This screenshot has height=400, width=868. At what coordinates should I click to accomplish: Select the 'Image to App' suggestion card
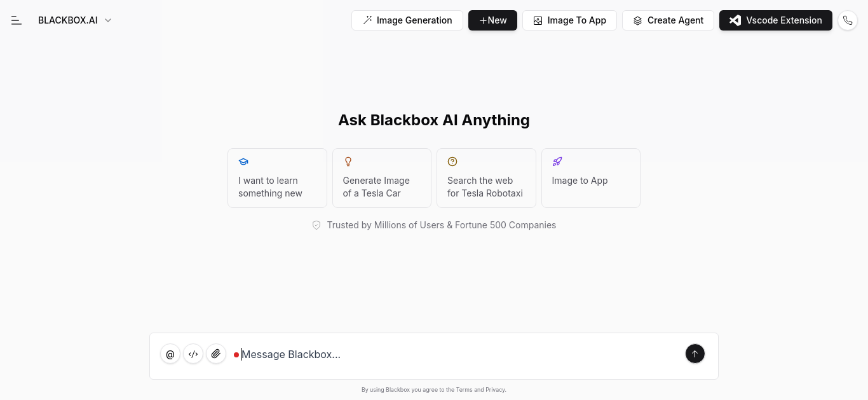point(591,178)
